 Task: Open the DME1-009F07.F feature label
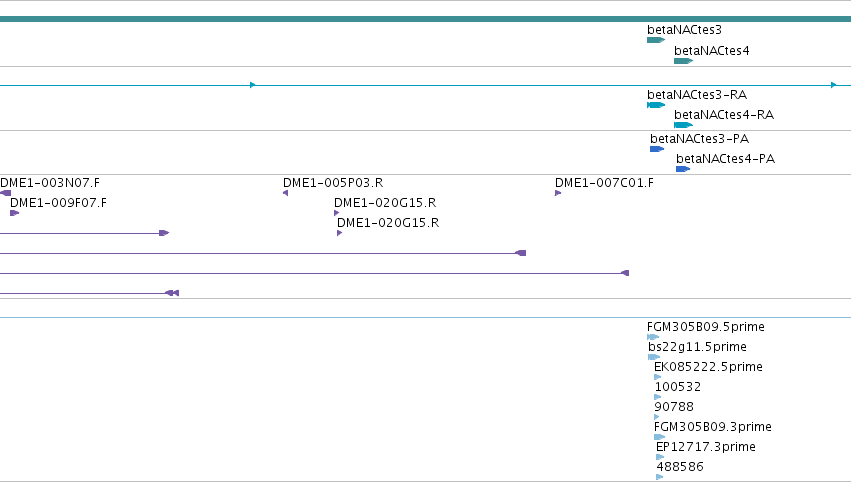point(59,203)
